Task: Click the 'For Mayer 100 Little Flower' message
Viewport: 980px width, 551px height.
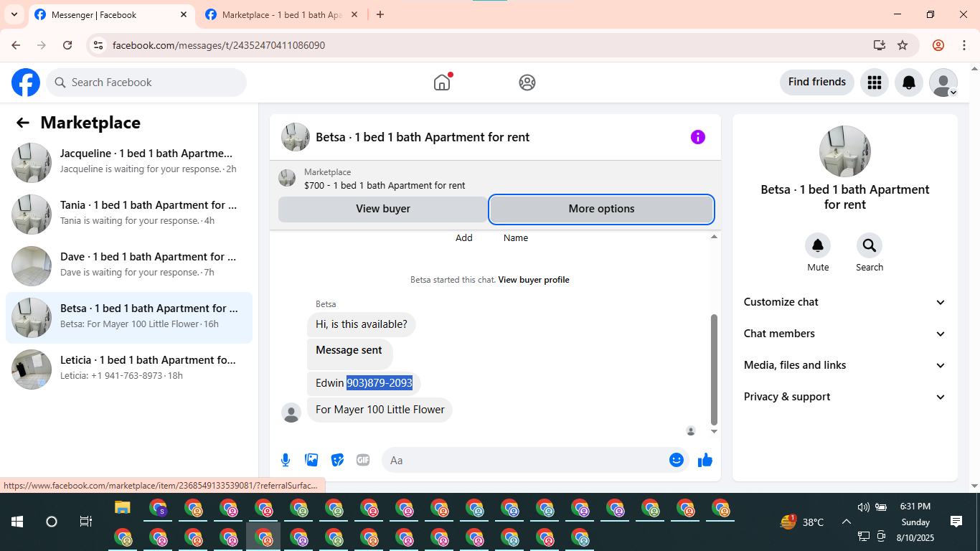Action: (x=380, y=410)
